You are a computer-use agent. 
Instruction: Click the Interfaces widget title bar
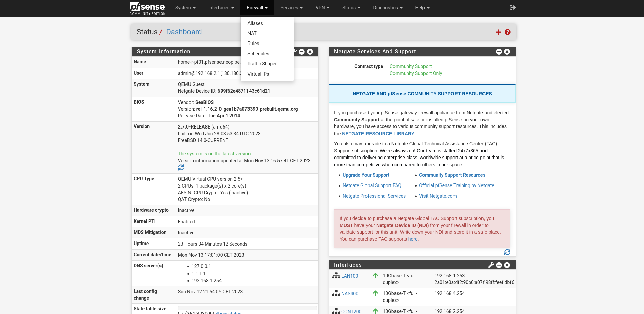coord(422,265)
